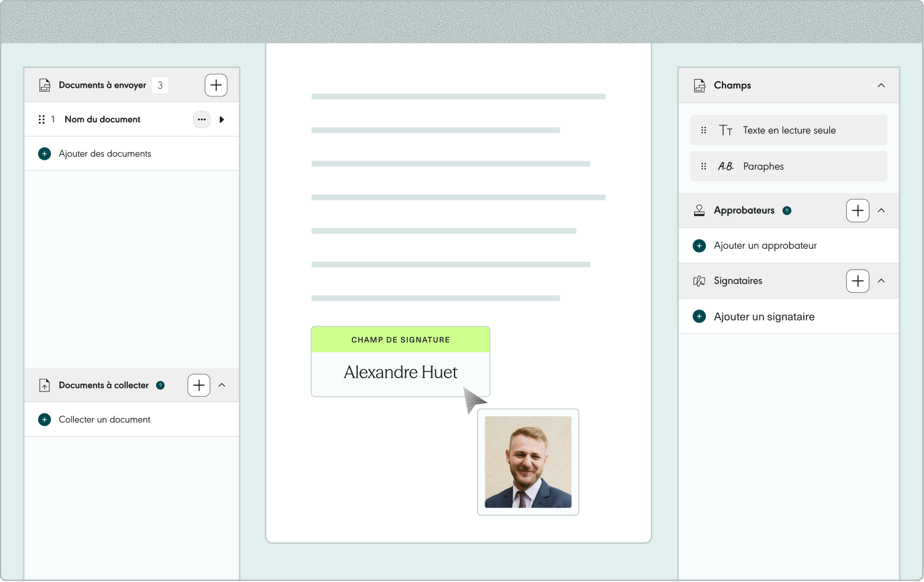Open the help icon next to Approbateurs
Viewport: 924px width, 582px height.
[787, 211]
